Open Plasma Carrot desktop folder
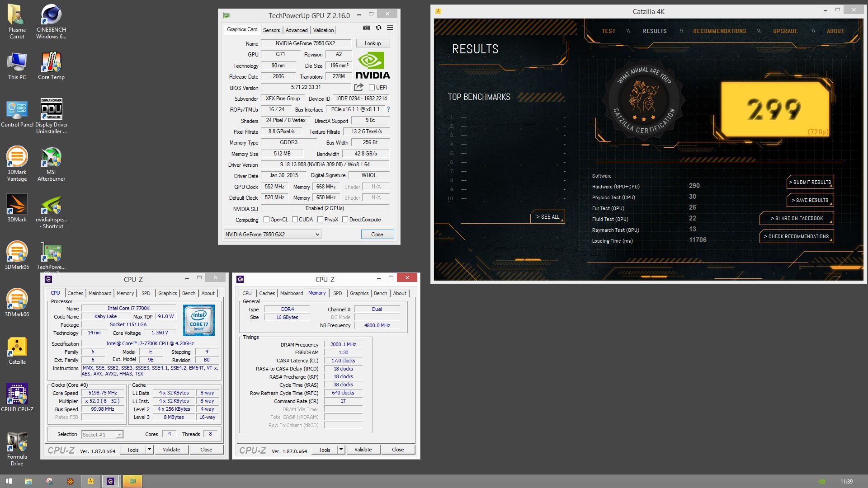The image size is (868, 488). pos(17,21)
